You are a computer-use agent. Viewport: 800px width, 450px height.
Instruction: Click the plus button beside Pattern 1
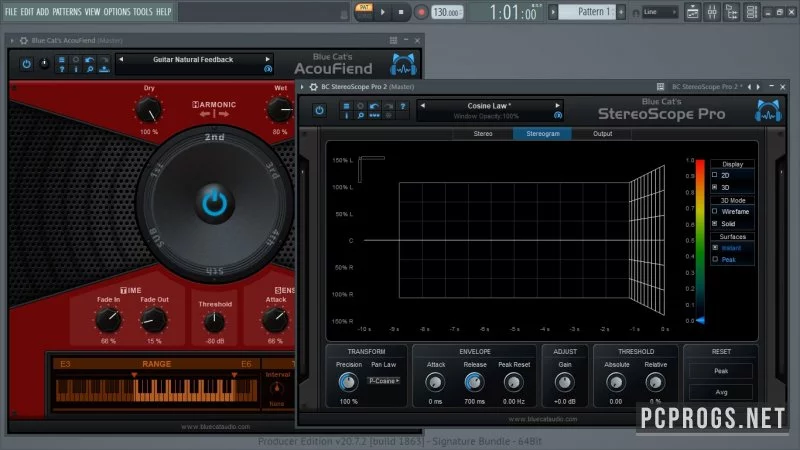(621, 11)
